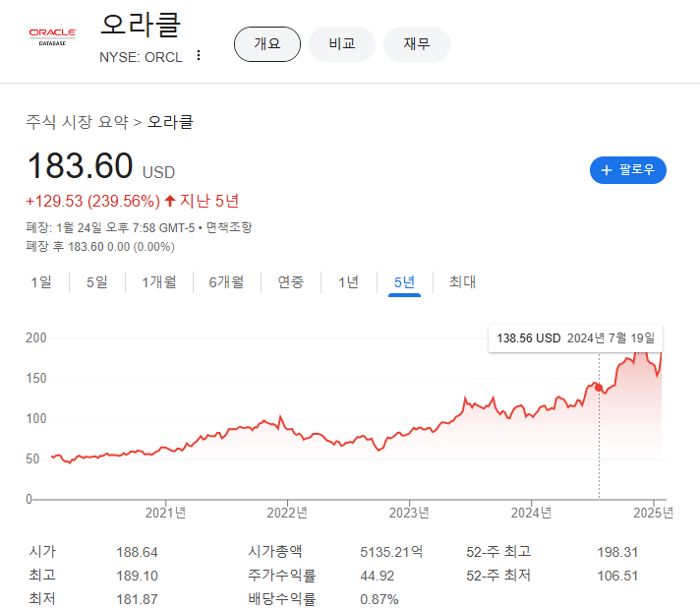This screenshot has height=610, width=700.
Task: Click the 면책조항 disclaimer link
Action: click(229, 227)
